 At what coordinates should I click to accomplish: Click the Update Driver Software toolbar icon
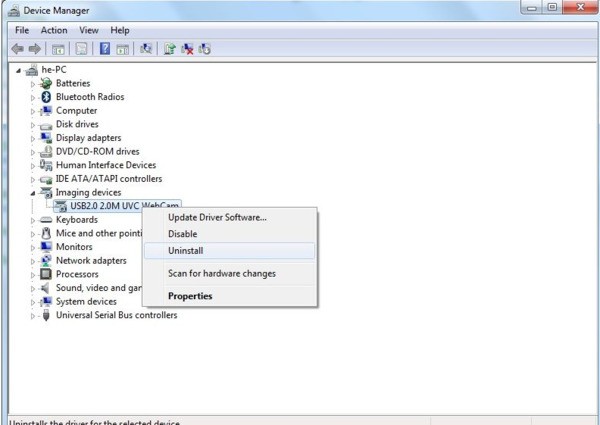(170, 49)
